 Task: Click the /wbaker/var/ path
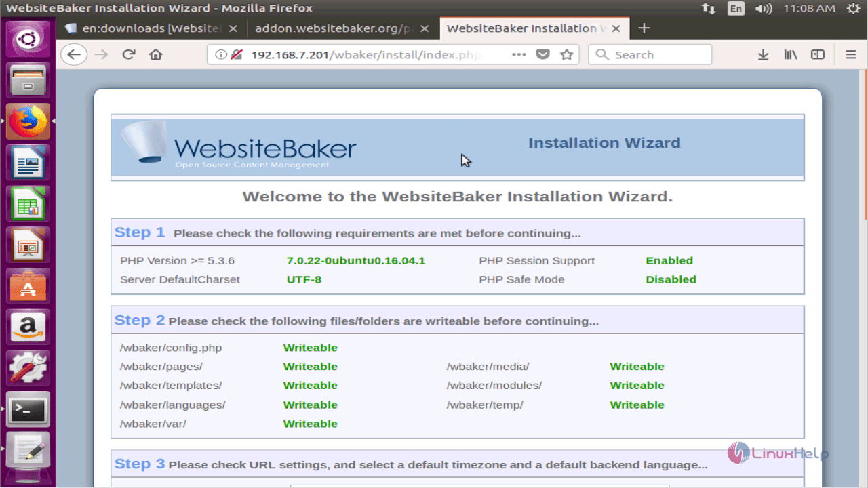pyautogui.click(x=153, y=424)
